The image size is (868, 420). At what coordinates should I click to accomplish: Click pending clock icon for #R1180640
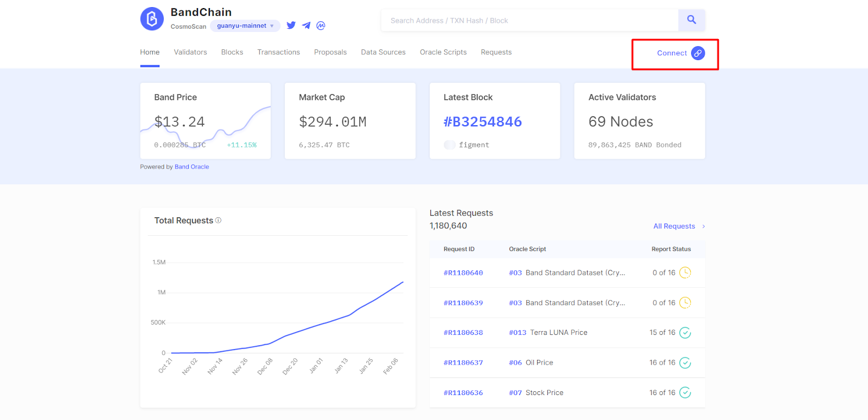point(685,273)
